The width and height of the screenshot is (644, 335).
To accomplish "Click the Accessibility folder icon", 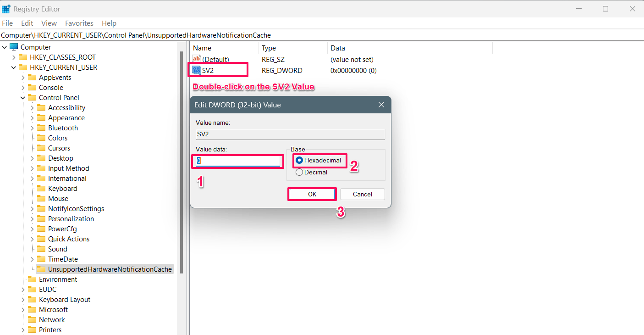I will click(41, 108).
